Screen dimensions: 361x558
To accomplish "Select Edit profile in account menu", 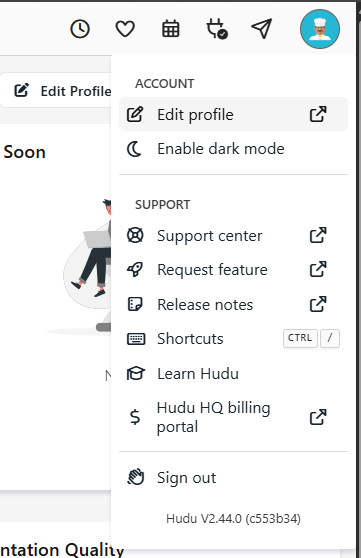I will [x=233, y=114].
